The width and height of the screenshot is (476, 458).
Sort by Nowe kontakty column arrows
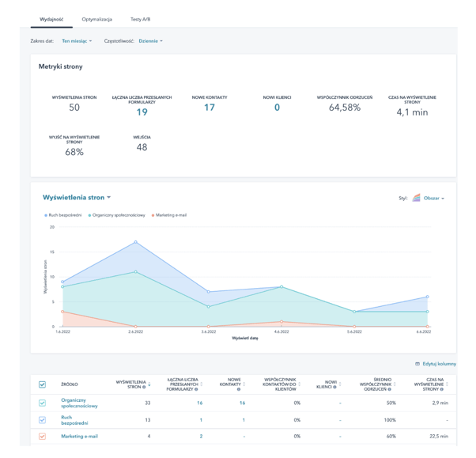pyautogui.click(x=244, y=384)
